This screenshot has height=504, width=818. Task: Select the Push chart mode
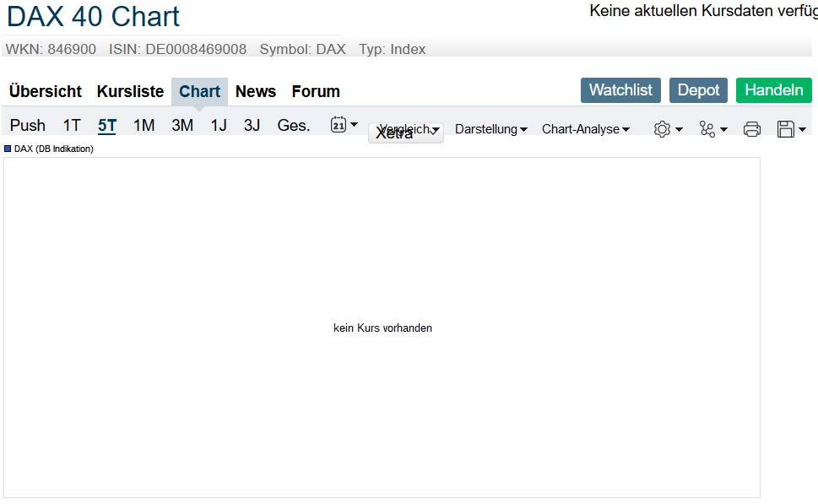(x=28, y=125)
